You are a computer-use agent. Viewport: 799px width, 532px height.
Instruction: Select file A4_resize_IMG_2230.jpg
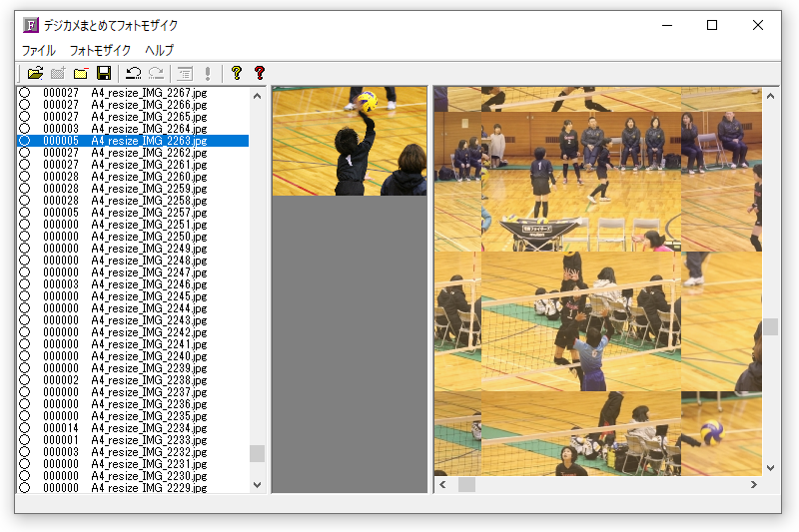[x=149, y=475]
